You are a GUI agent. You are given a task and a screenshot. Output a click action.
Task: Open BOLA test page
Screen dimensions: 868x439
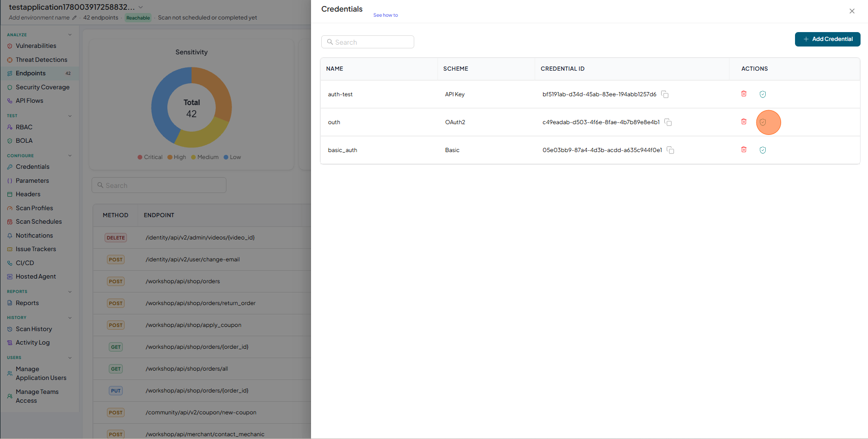pyautogui.click(x=24, y=141)
